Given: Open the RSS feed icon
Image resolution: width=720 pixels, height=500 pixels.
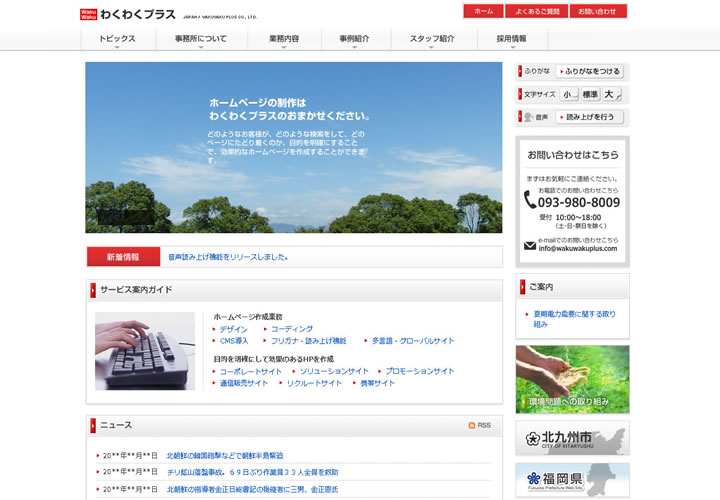Looking at the screenshot, I should (x=472, y=426).
